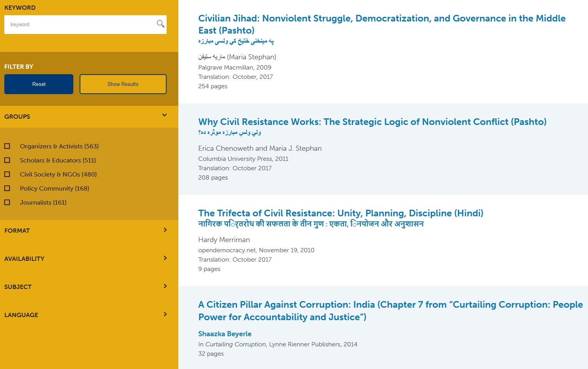The height and width of the screenshot is (369, 588).
Task: Expand the Language filter arrow
Action: (165, 314)
